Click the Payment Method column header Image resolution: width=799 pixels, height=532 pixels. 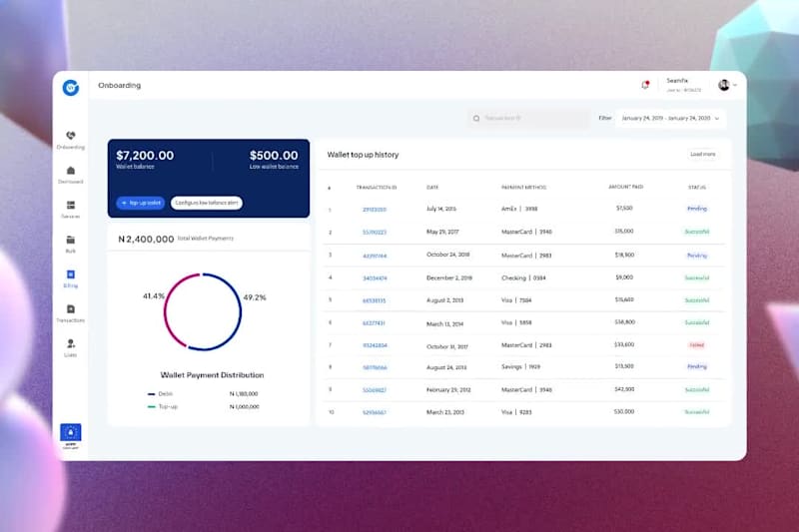(x=523, y=188)
